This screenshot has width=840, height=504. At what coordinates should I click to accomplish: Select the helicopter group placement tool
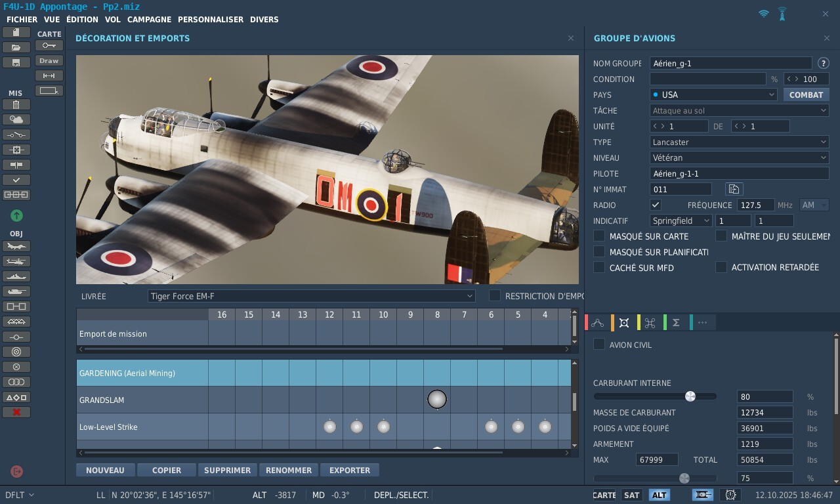coord(16,262)
